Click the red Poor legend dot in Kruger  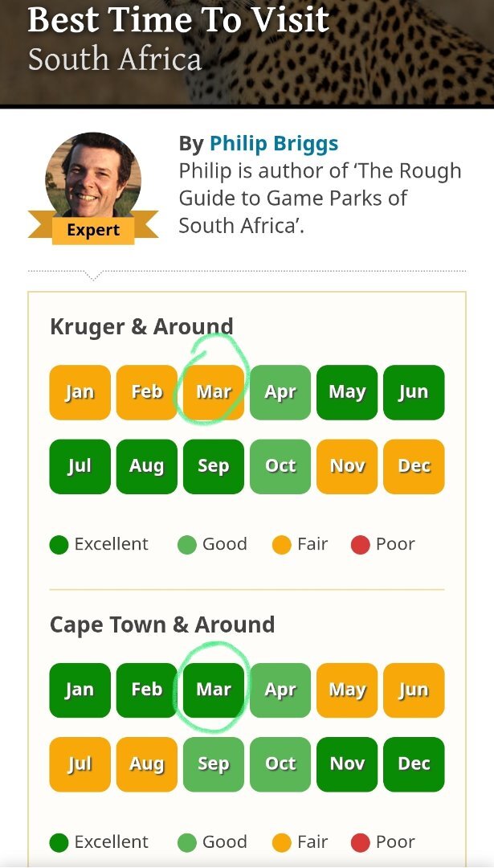pos(361,545)
